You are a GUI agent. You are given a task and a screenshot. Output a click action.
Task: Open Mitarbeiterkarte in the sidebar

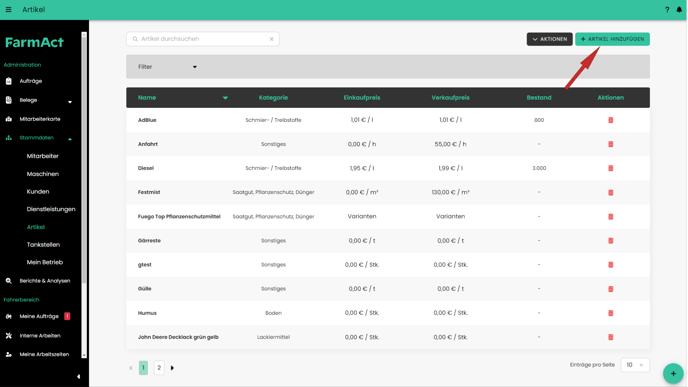[39, 119]
